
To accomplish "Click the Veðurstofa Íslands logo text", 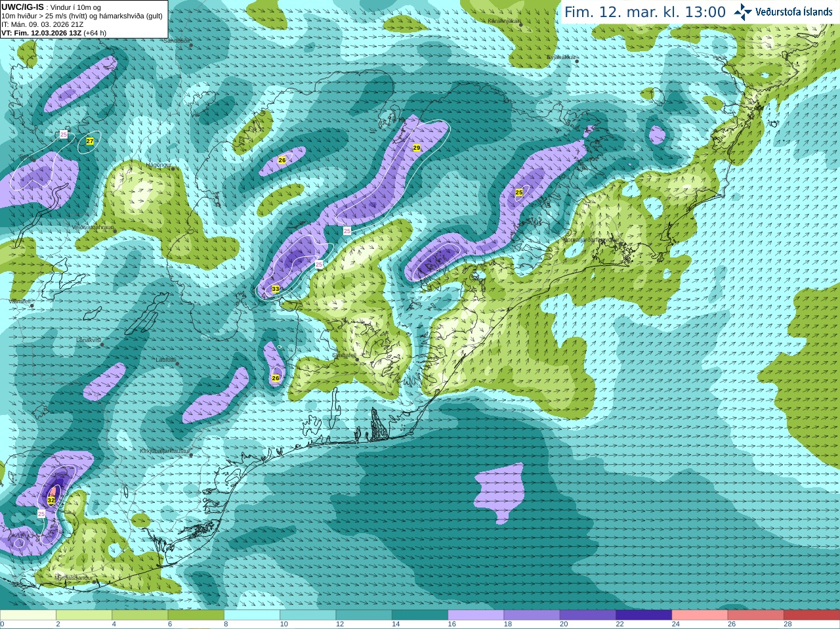I will [793, 12].
